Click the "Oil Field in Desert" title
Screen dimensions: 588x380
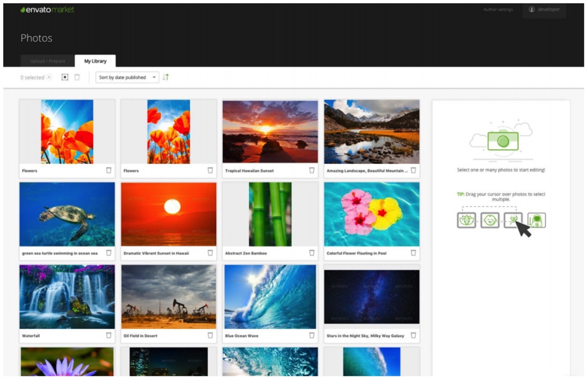coord(140,336)
